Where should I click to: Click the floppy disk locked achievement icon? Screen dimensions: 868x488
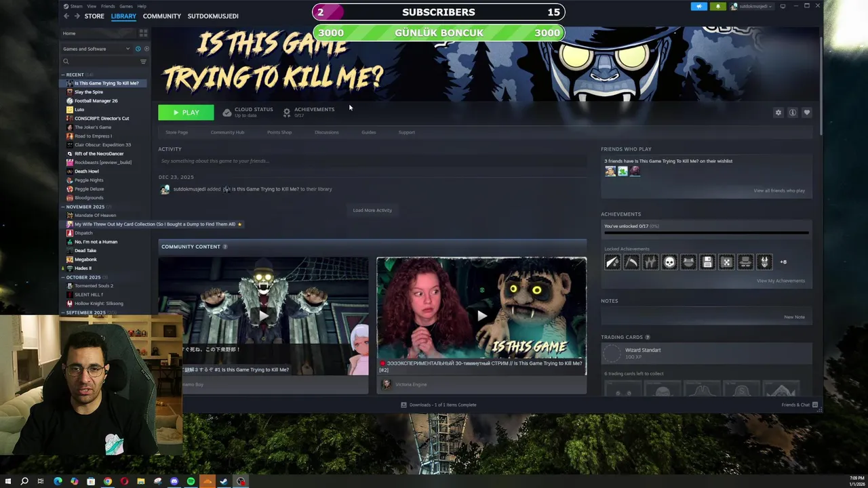click(x=707, y=262)
